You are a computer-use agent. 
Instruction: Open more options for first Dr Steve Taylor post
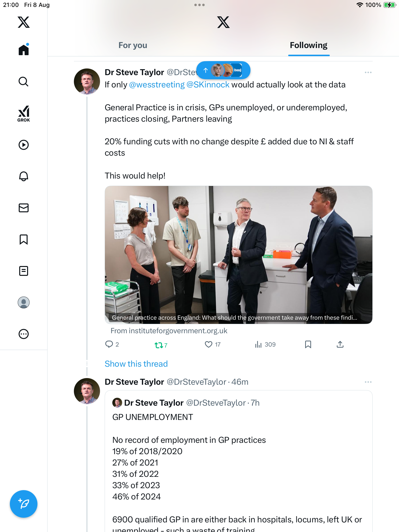point(368,72)
